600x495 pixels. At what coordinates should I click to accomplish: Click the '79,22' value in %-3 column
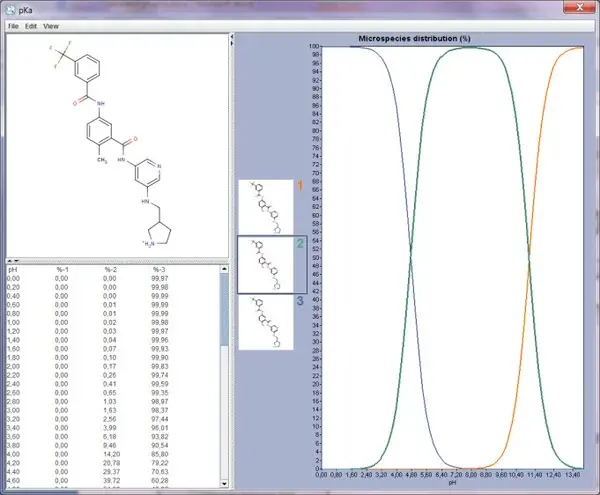point(160,463)
